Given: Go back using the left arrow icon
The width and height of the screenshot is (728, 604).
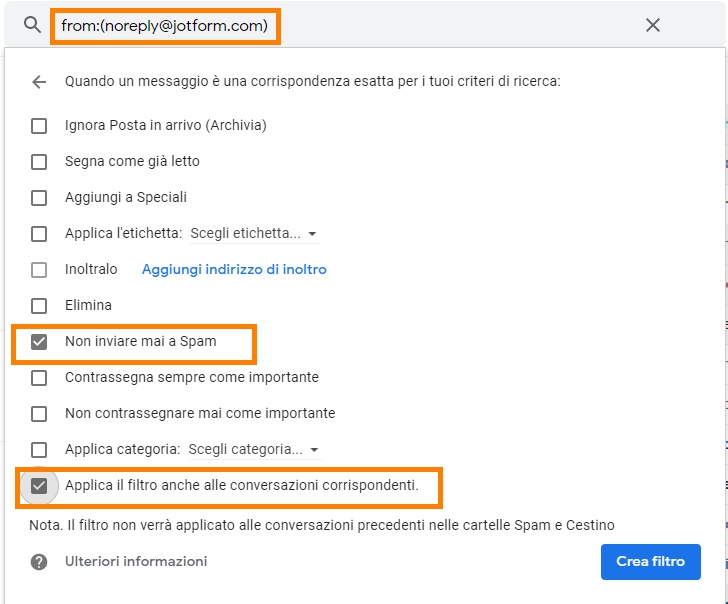Looking at the screenshot, I should tap(39, 82).
